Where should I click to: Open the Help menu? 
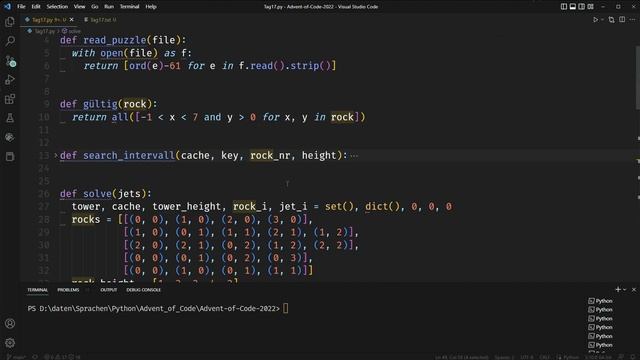tap(151, 7)
